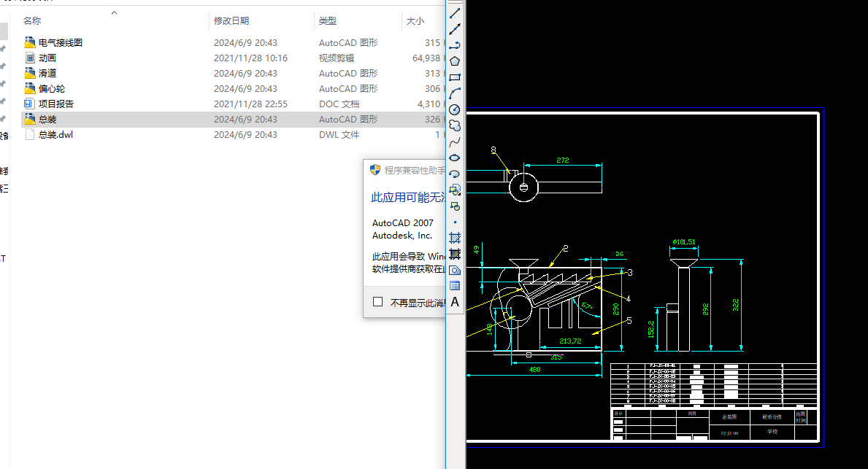Image resolution: width=868 pixels, height=469 pixels.
Task: Sort files by 类型 column header
Action: [328, 20]
